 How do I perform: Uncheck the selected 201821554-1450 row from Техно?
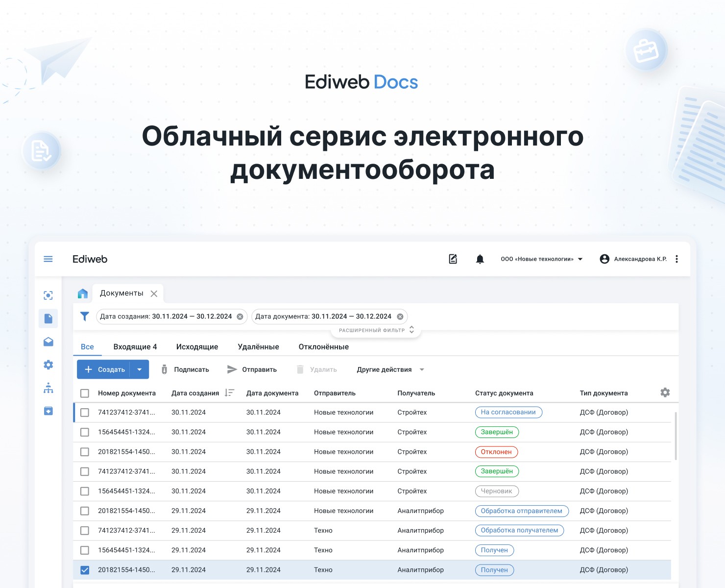85,570
